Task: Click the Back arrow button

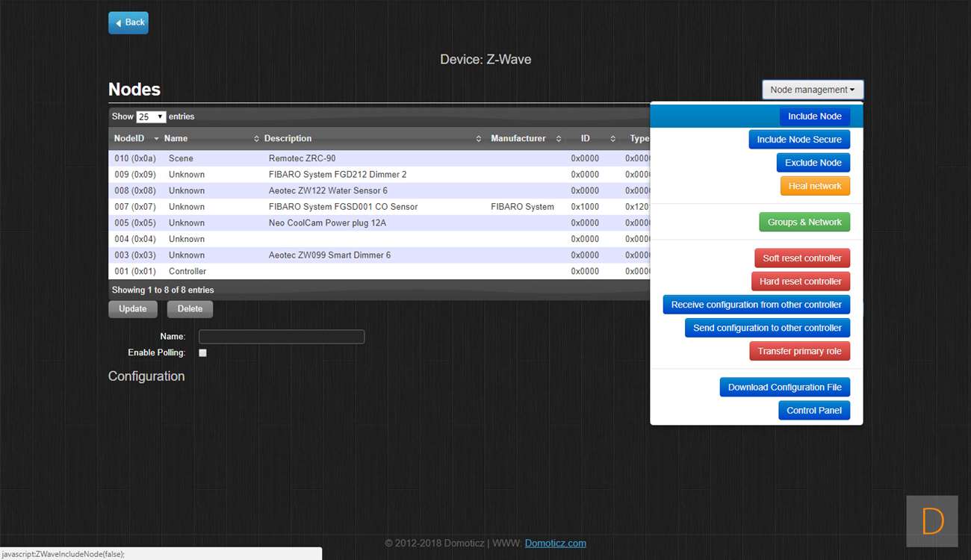Action: pyautogui.click(x=128, y=22)
